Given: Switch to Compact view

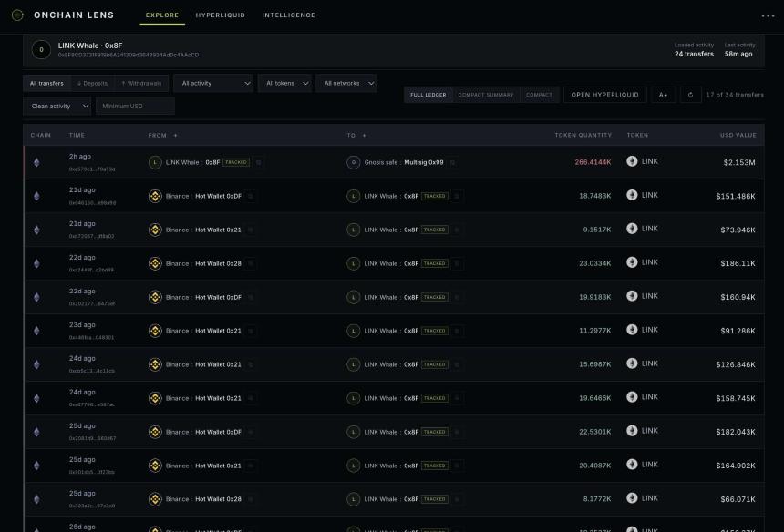Looking at the screenshot, I should click(539, 95).
